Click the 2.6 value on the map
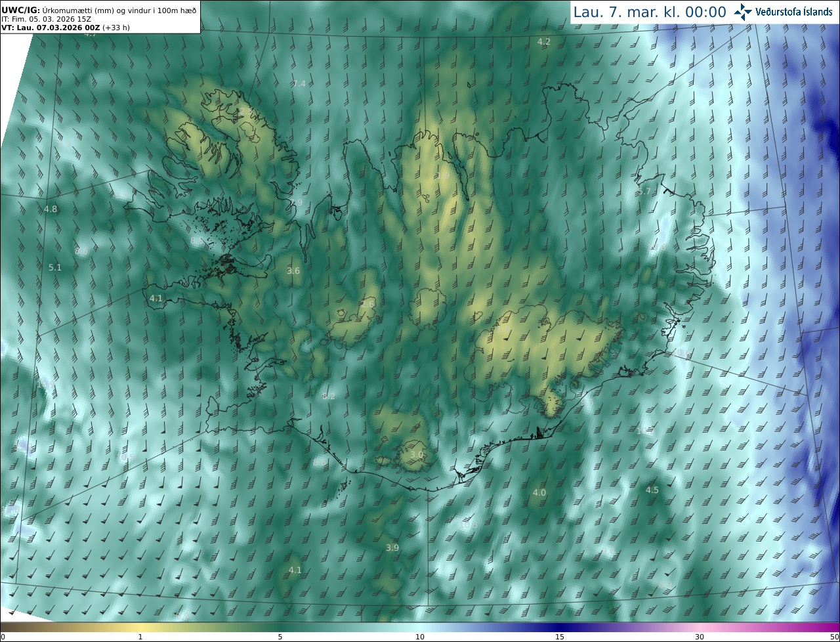Image resolution: width=840 pixels, height=642 pixels. [x=367, y=304]
